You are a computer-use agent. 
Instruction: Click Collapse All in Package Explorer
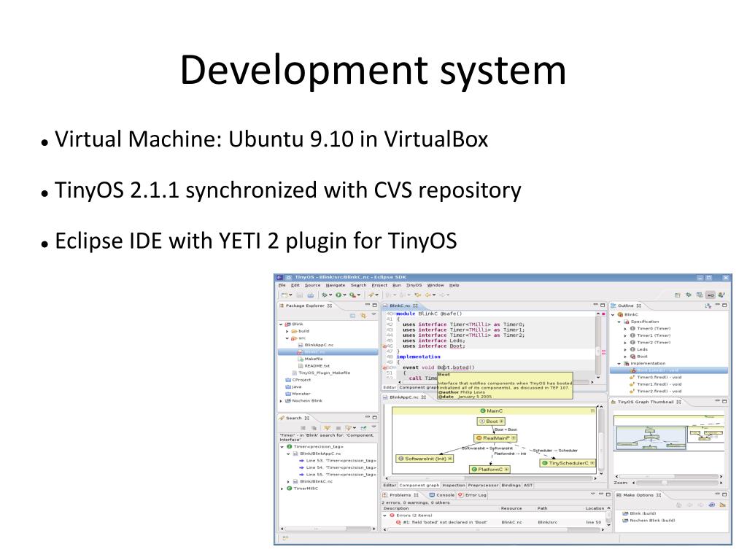352,316
